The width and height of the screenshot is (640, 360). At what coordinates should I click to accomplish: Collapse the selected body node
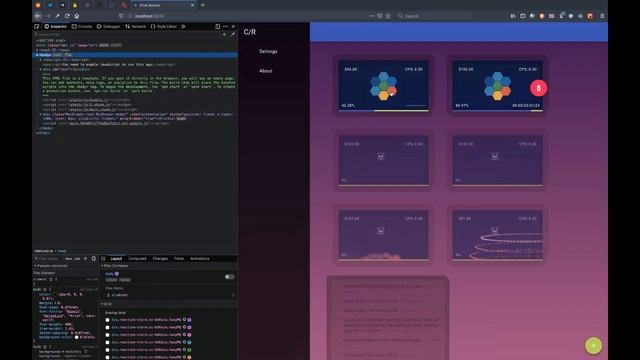[x=37, y=55]
